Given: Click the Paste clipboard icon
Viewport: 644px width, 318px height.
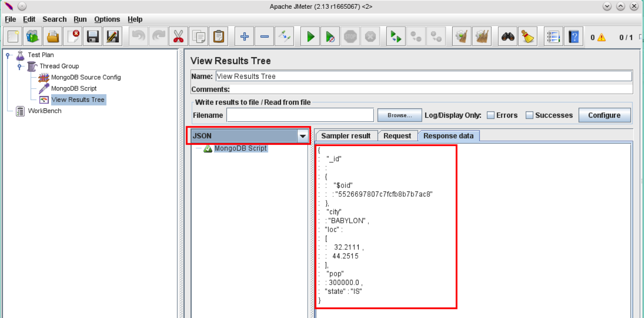Looking at the screenshot, I should (219, 37).
